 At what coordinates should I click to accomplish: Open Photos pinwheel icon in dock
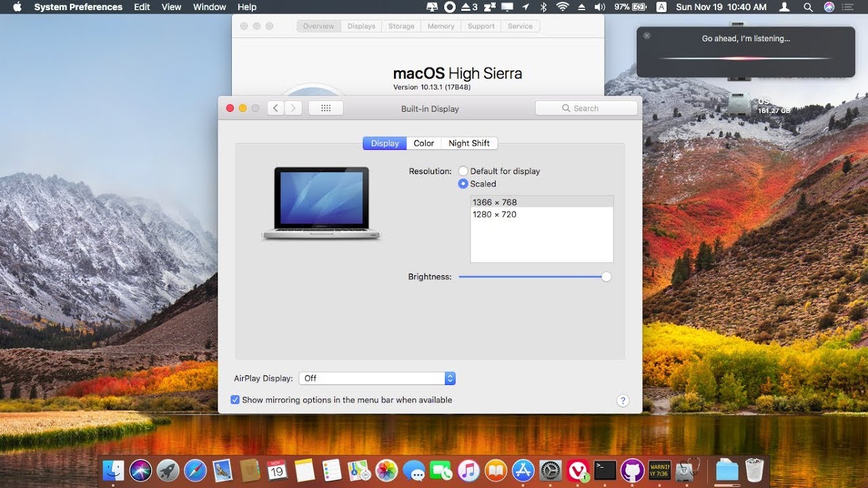tap(387, 470)
